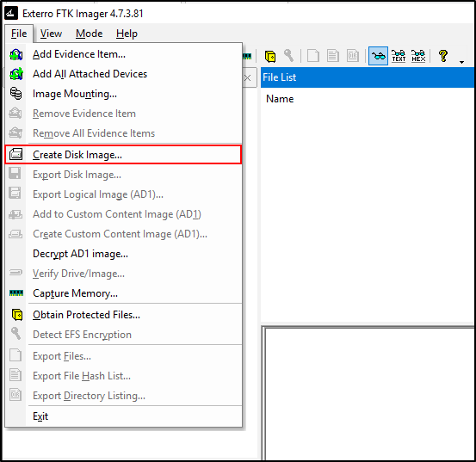Viewport: 476px width, 462px height.
Task: Open the toolbar overflow dropdown arrow
Action: click(x=461, y=62)
